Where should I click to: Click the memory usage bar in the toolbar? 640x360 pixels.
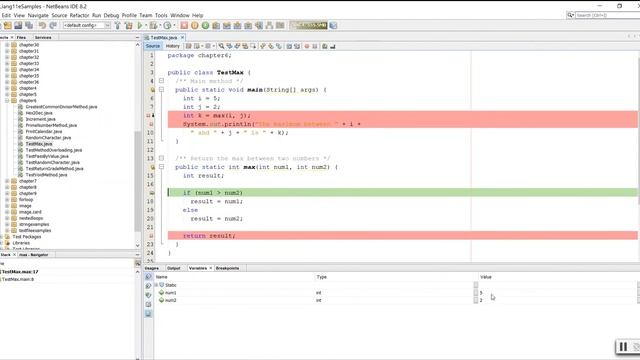tap(309, 25)
